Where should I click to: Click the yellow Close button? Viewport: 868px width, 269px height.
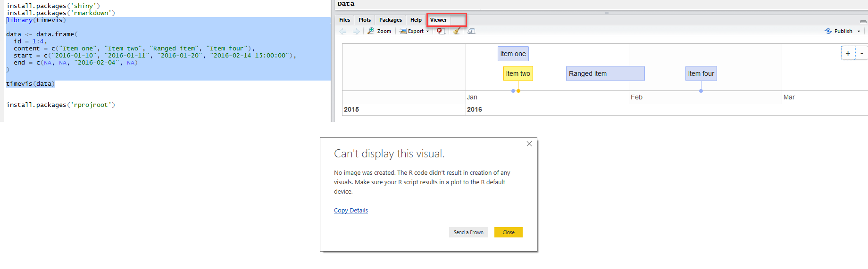point(508,232)
